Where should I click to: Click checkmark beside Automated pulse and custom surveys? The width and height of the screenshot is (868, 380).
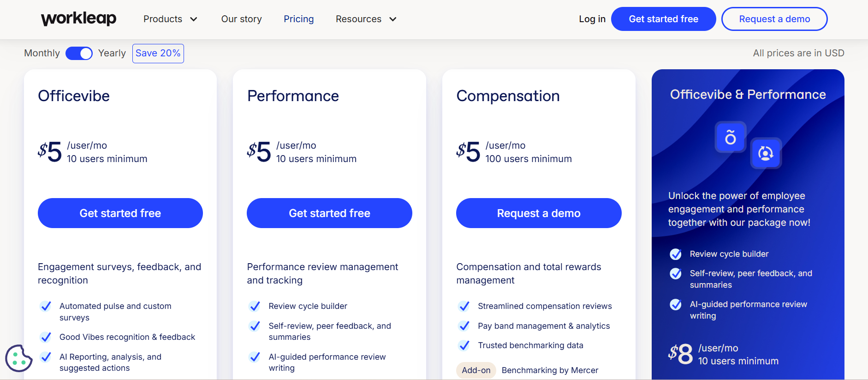[x=46, y=306]
